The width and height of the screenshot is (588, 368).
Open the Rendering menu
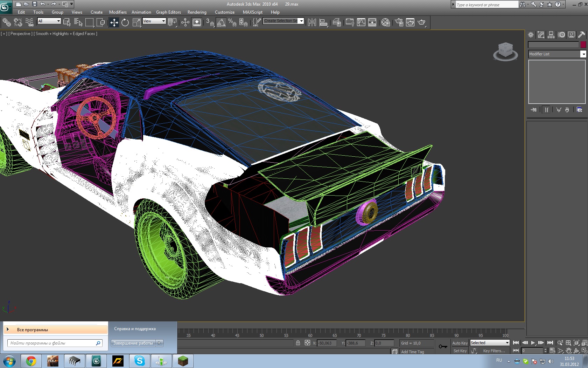(197, 12)
